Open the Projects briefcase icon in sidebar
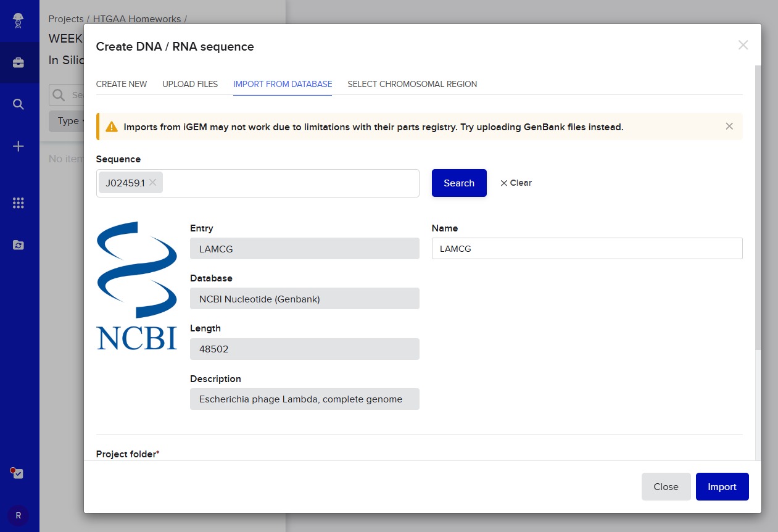The image size is (778, 532). coord(19,63)
